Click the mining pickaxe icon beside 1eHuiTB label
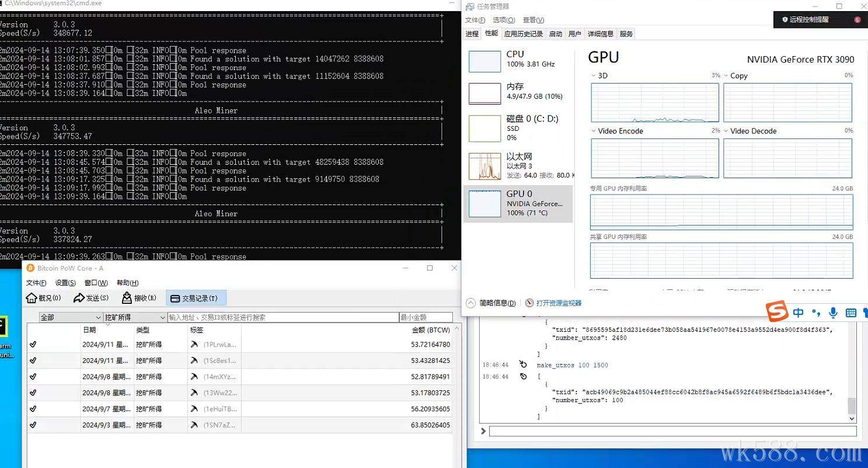The height and width of the screenshot is (468, 868). click(x=194, y=409)
